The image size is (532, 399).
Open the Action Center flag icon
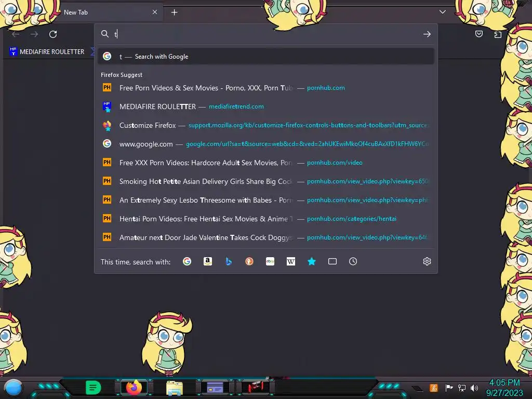click(449, 388)
